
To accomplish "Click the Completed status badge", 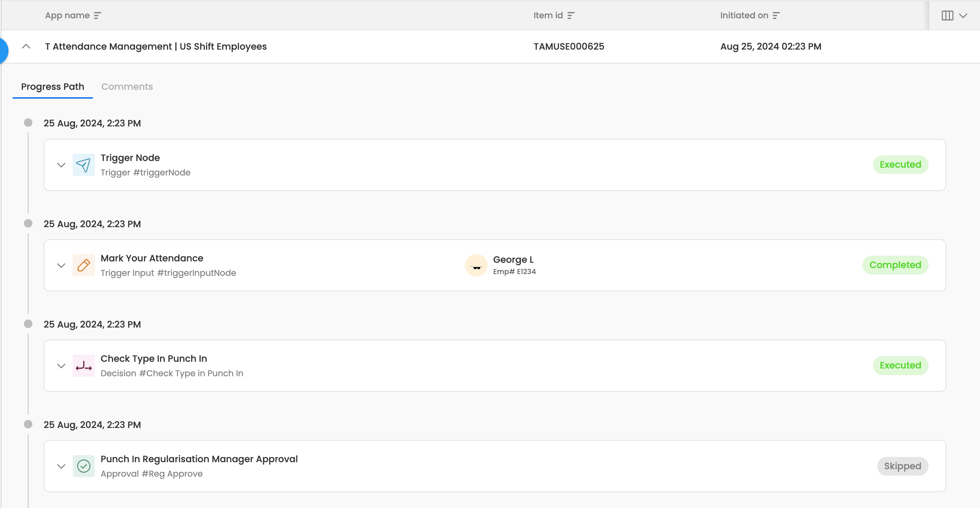I will pyautogui.click(x=895, y=265).
